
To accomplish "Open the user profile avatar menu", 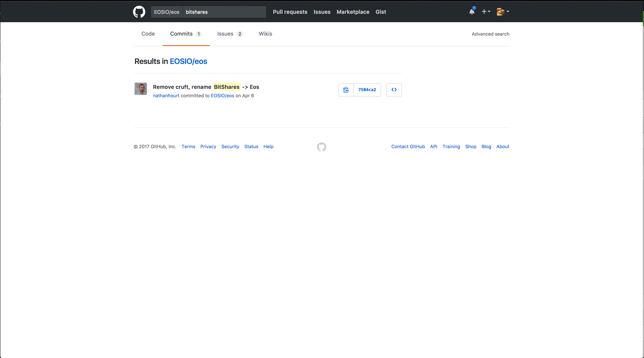I will (503, 11).
